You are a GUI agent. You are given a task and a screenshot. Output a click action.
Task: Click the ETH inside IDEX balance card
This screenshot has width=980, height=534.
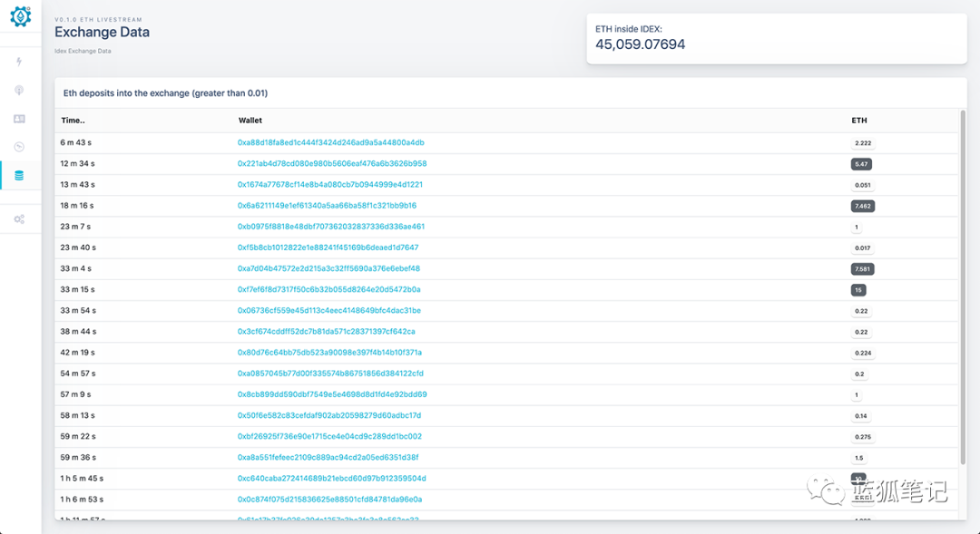point(776,37)
